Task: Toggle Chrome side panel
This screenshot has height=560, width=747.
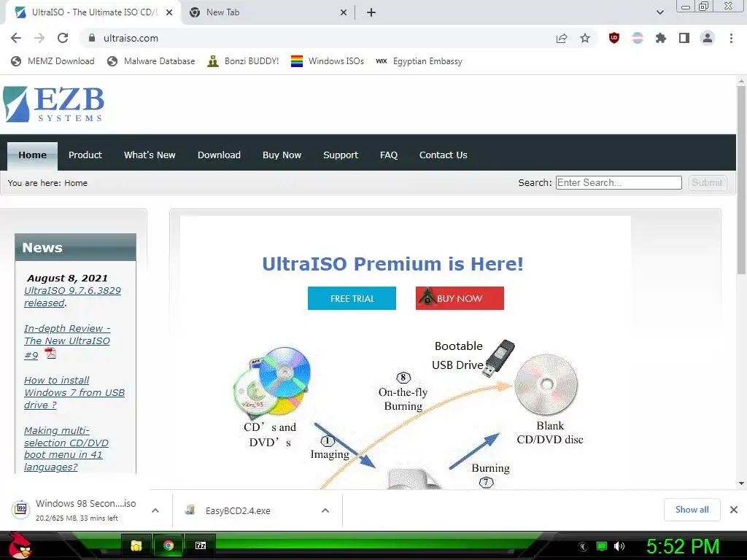Action: coord(684,38)
